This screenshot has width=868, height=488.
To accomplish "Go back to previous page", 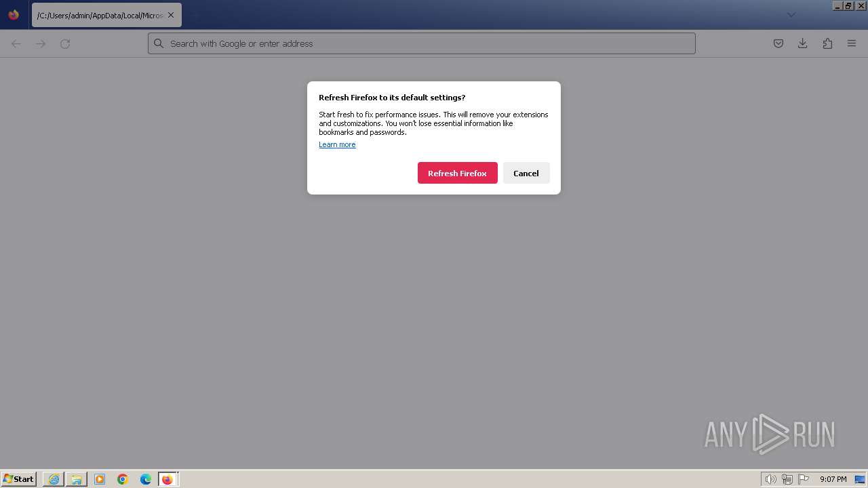I will coord(16,43).
